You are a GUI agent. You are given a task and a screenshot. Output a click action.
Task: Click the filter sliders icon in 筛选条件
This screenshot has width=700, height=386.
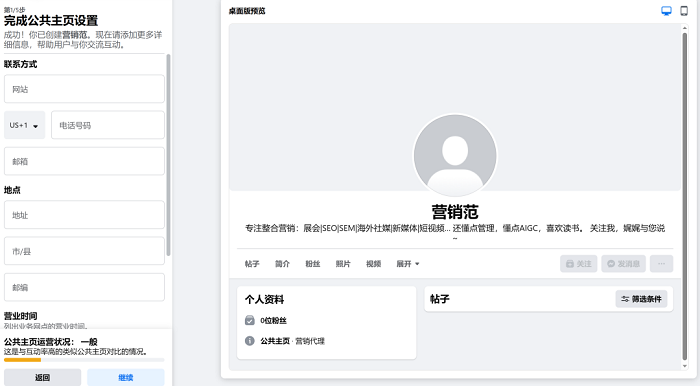click(625, 299)
